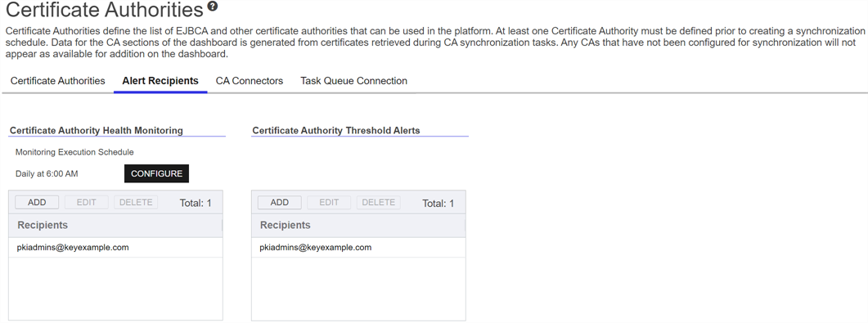Click EDIT in Threshold Alerts grid
868x323 pixels.
pyautogui.click(x=329, y=203)
